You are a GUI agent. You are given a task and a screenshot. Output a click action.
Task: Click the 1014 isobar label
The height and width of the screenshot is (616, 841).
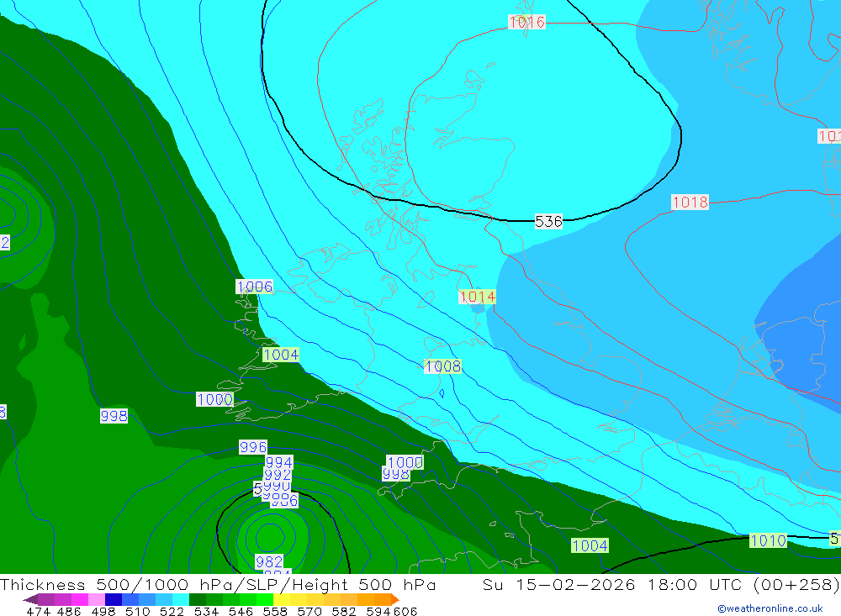click(477, 297)
